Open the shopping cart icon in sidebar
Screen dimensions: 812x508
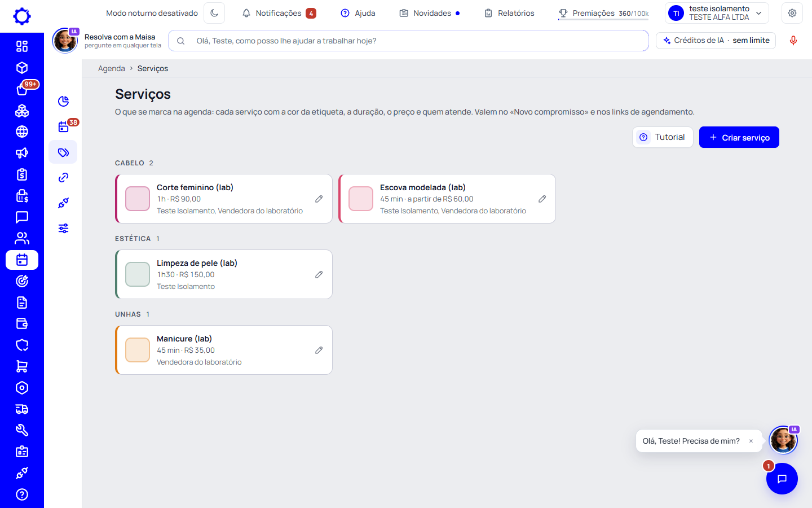click(22, 366)
